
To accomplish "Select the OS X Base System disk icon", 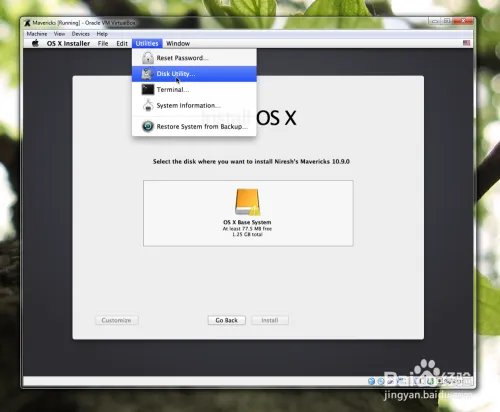I will [x=247, y=202].
